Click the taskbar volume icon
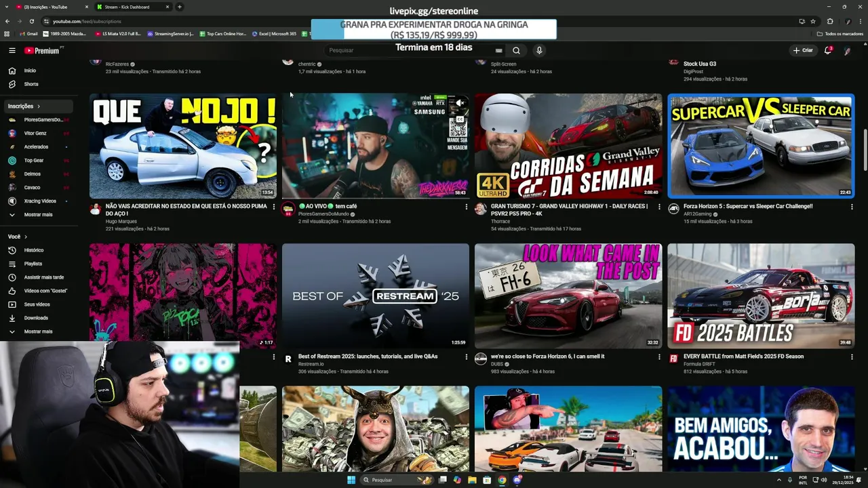868x488 pixels. point(823,480)
